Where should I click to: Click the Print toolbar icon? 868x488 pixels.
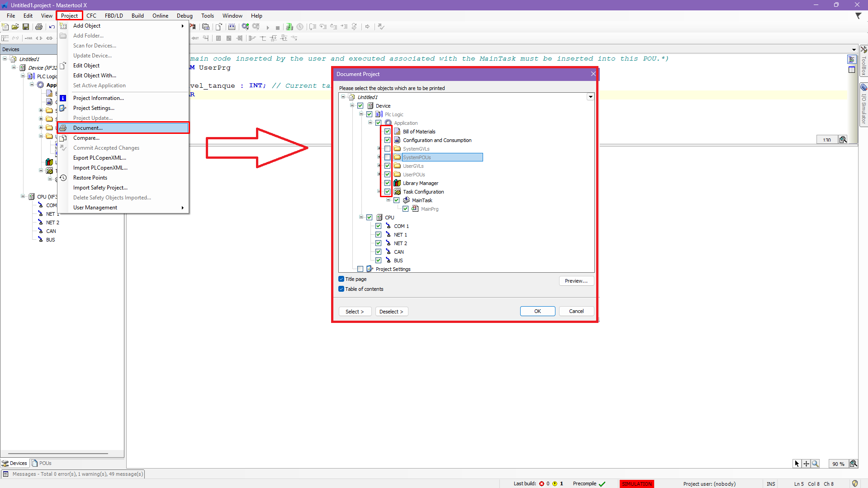(x=39, y=27)
